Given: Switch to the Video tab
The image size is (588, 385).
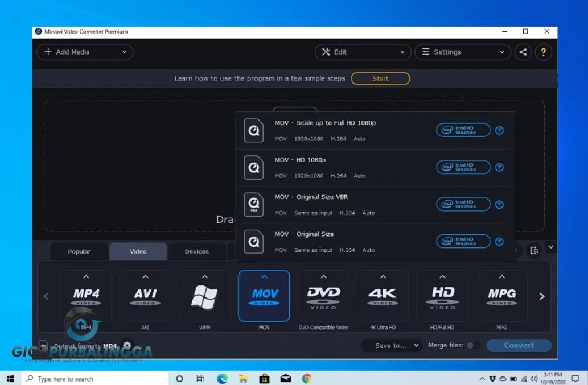Looking at the screenshot, I should click(x=138, y=252).
